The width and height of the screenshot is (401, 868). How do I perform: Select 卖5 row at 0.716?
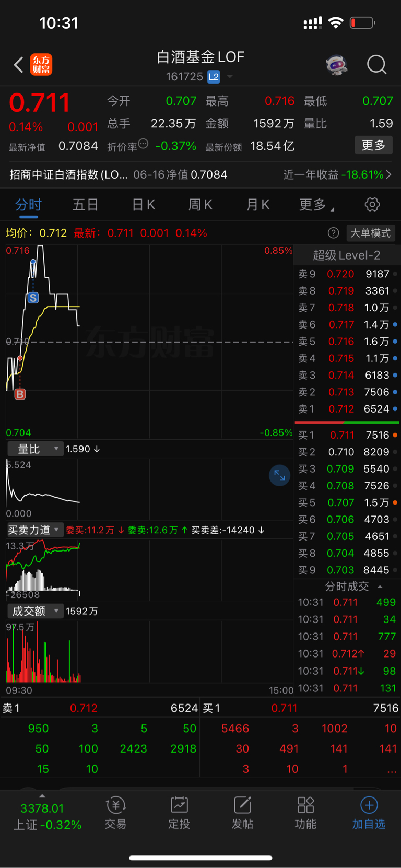pos(347,342)
